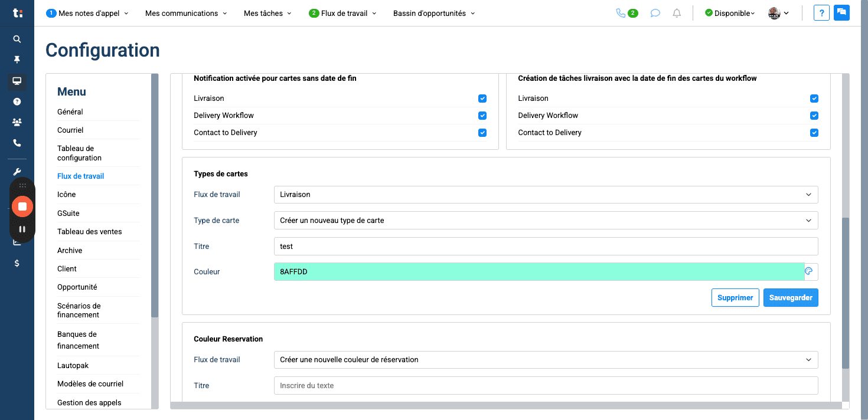The width and height of the screenshot is (868, 420).
Task: Open the phone calls icon with badge 2
Action: tap(626, 13)
